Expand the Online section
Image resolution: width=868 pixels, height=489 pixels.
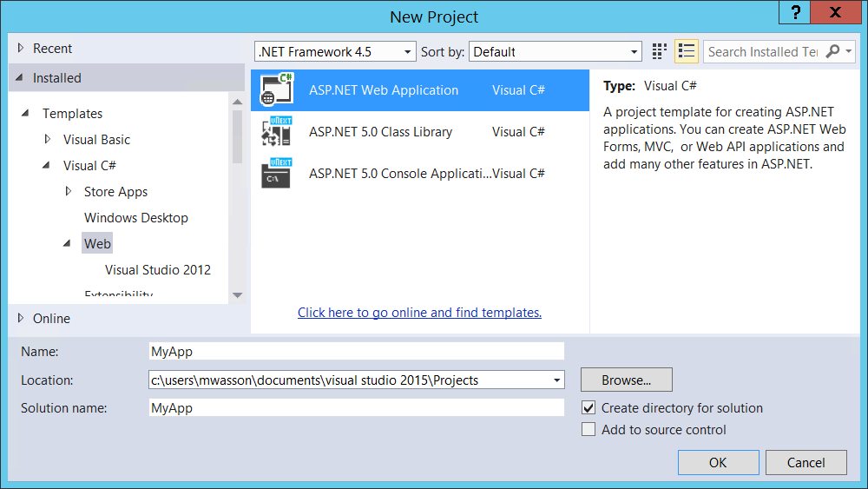(x=21, y=319)
